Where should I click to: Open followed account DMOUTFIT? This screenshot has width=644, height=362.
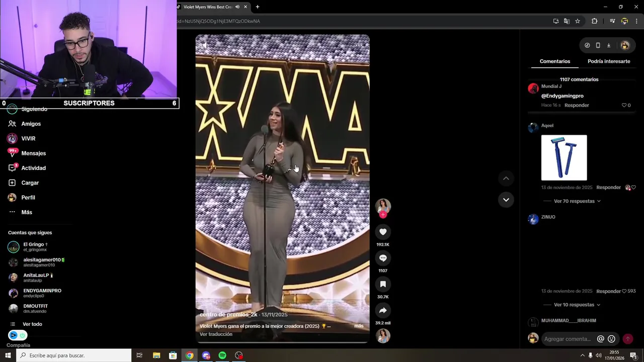click(x=28, y=308)
